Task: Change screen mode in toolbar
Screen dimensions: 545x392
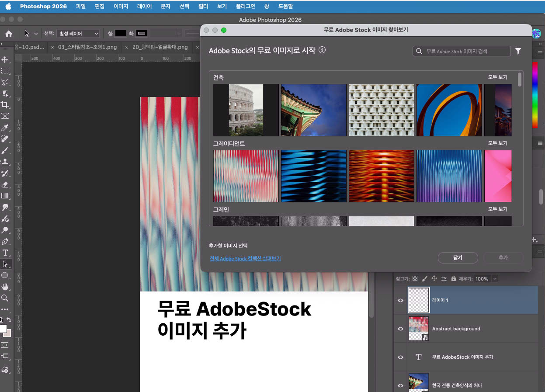Action: coord(5,357)
